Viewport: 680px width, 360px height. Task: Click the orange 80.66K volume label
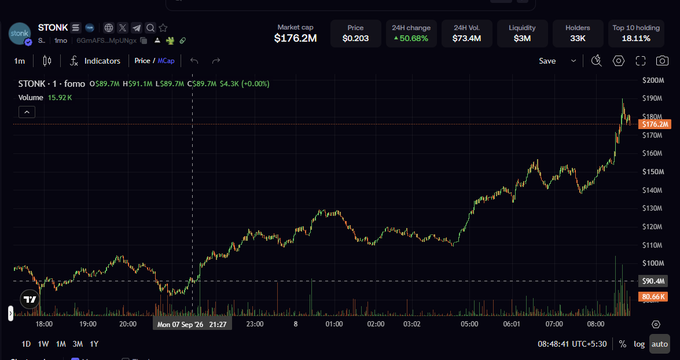[654, 297]
